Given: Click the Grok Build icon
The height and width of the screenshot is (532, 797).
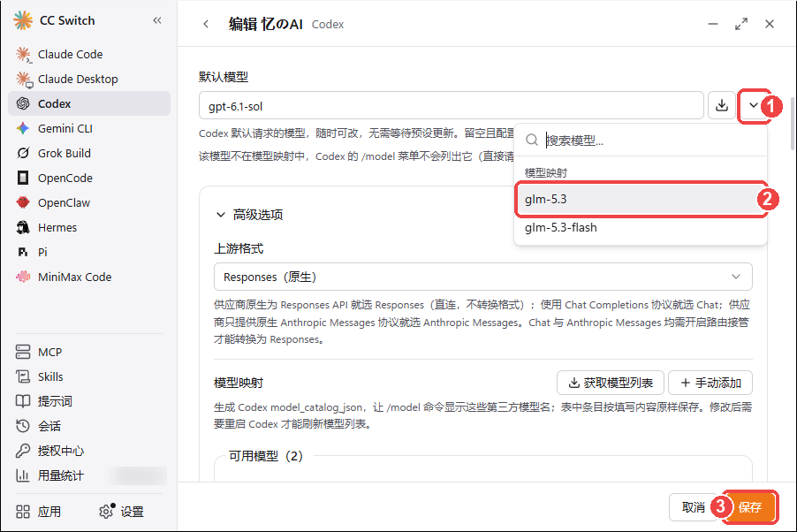Looking at the screenshot, I should [x=23, y=153].
